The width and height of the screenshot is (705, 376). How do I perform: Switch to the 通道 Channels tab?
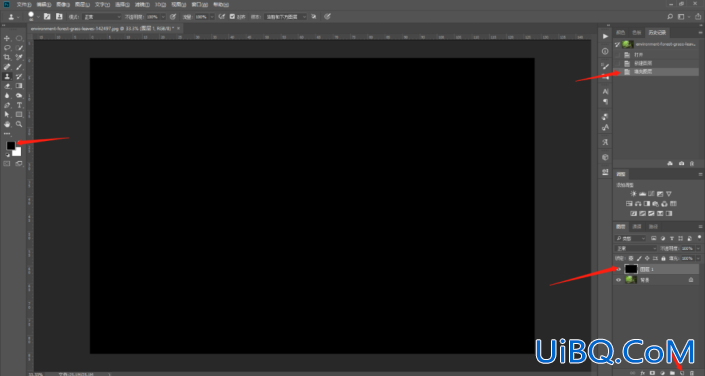(x=637, y=226)
